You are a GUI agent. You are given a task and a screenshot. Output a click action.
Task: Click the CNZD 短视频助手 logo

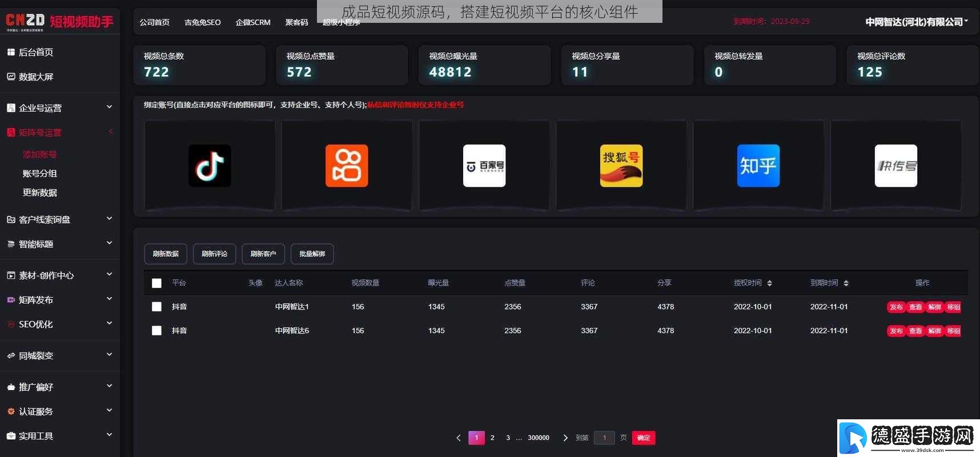point(59,22)
